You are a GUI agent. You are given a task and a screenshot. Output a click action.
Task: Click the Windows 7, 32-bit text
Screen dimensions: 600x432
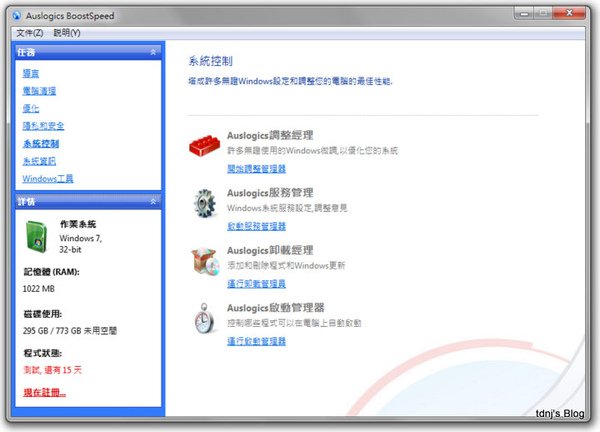click(80, 244)
